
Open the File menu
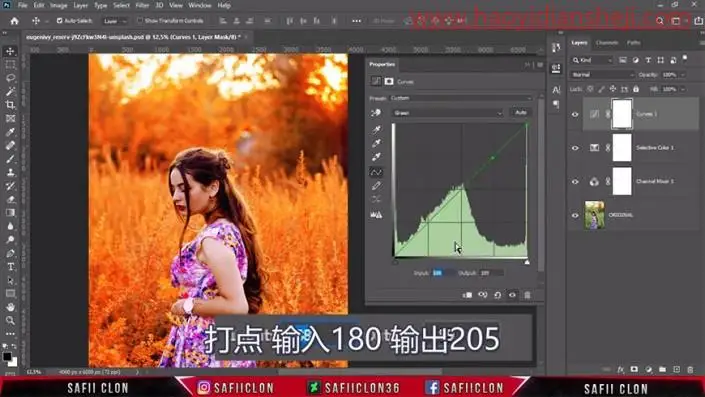22,5
